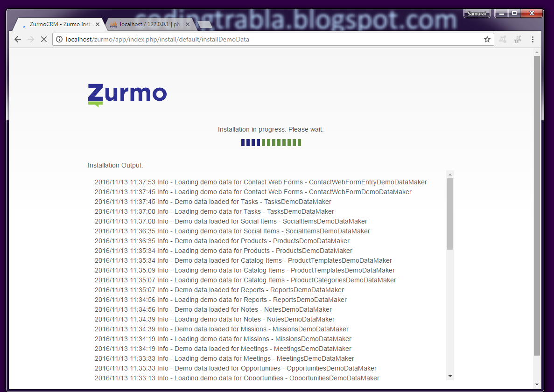Click 'Loading demo data for Reports' line
554x392 pixels.
click(x=220, y=300)
